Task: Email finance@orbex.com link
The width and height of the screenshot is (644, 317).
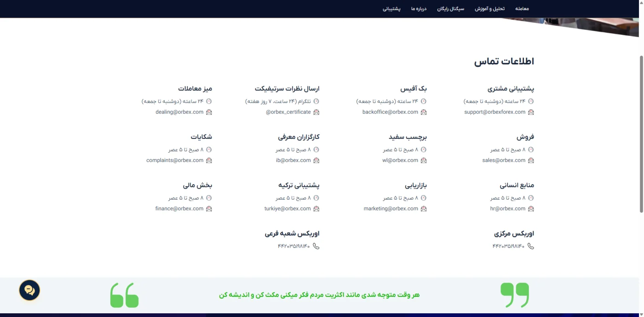Action: pos(179,209)
